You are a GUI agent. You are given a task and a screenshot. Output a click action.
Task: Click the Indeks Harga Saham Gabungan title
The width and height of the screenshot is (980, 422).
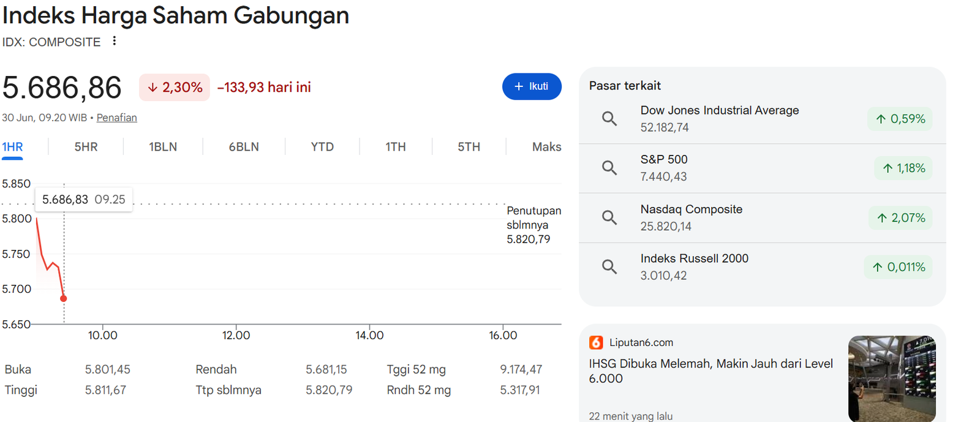coord(176,15)
